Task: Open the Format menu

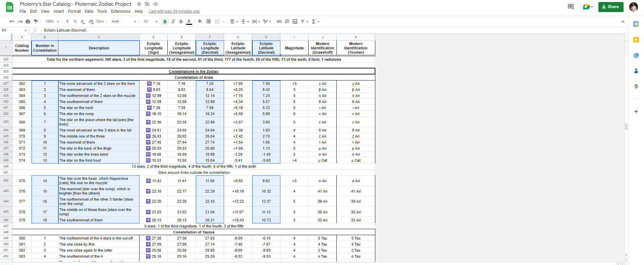Action: pyautogui.click(x=74, y=11)
